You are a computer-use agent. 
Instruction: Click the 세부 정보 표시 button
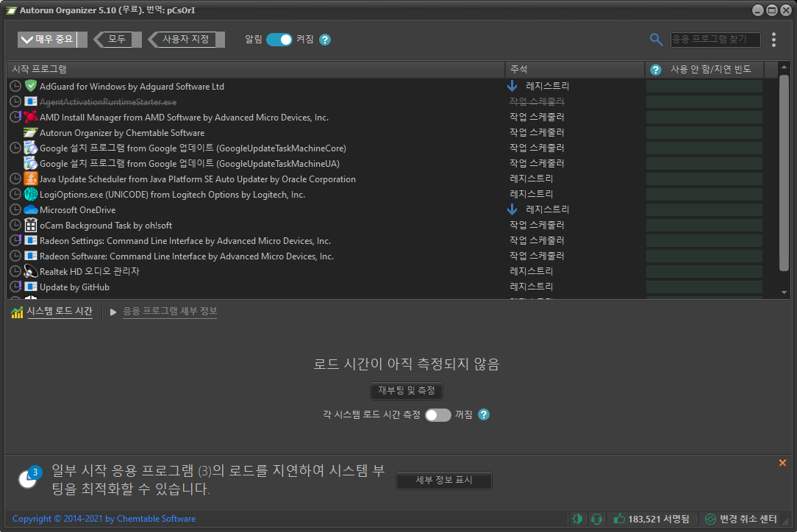[x=444, y=480]
